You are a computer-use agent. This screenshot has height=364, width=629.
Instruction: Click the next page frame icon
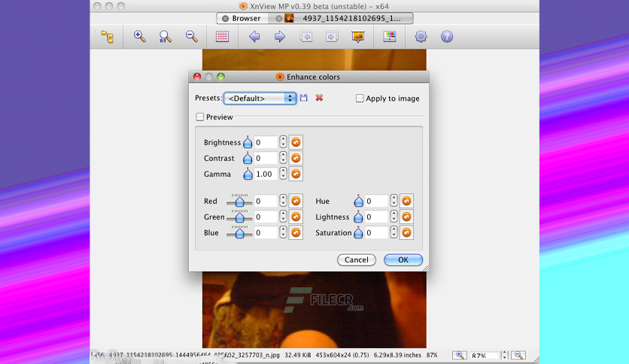pyautogui.click(x=331, y=37)
